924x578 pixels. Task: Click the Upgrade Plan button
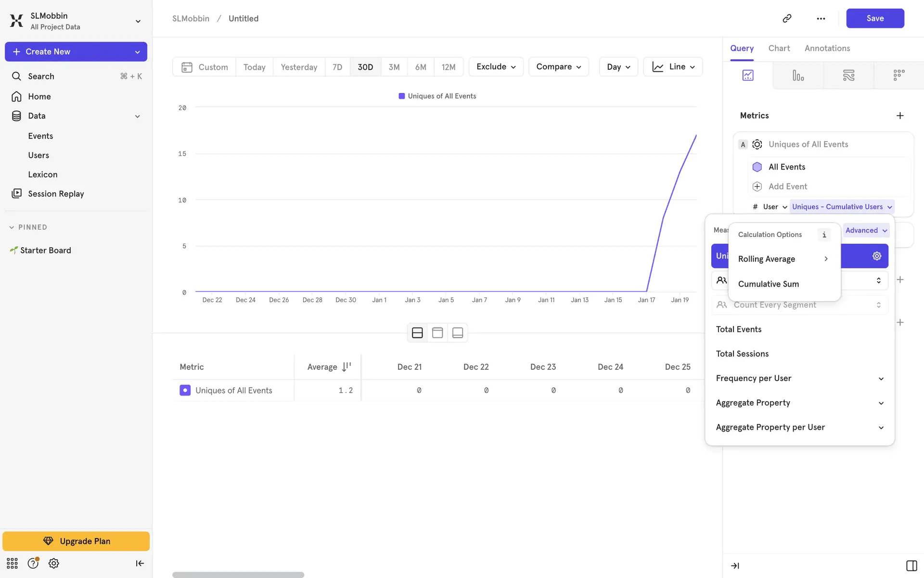[76, 541]
